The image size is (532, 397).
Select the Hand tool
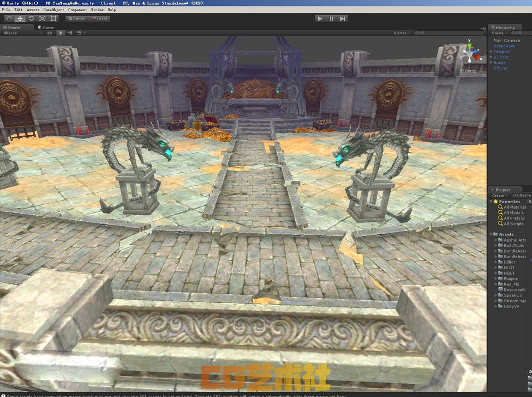(9, 19)
